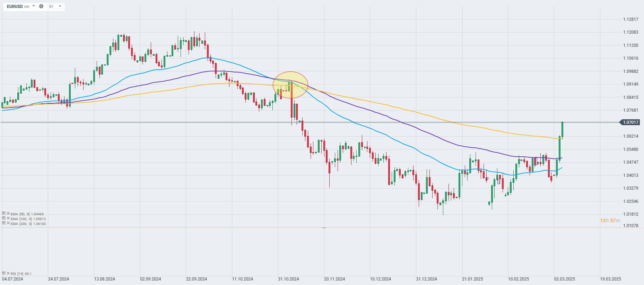Image resolution: width=644 pixels, height=285 pixels.
Task: Click the RSI panel divider handle
Action: (324, 227)
